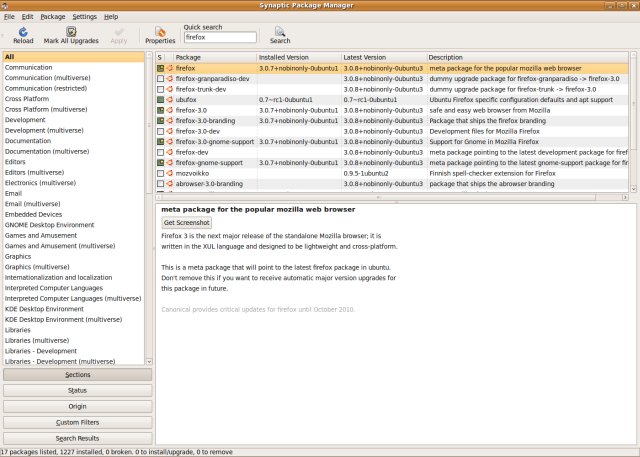The height and width of the screenshot is (457, 640).
Task: Click the Ubuntu icon next to firefox-gnome-support
Action: (x=169, y=162)
